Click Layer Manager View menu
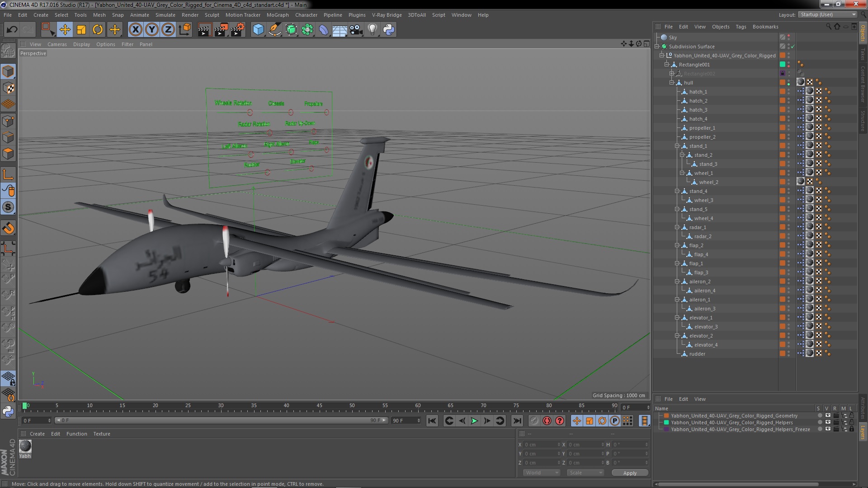The height and width of the screenshot is (488, 868). point(700,399)
